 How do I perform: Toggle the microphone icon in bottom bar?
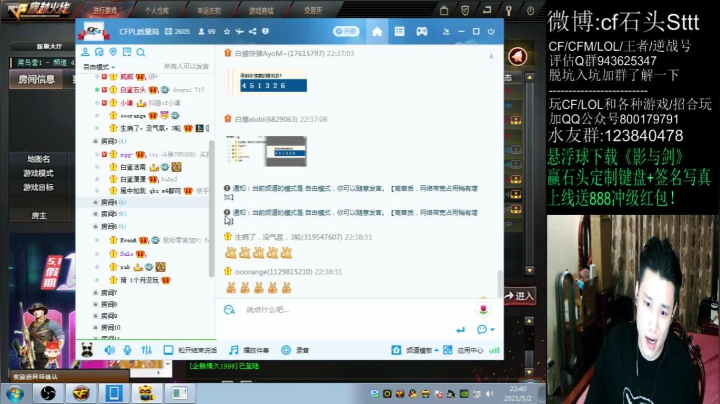[127, 350]
